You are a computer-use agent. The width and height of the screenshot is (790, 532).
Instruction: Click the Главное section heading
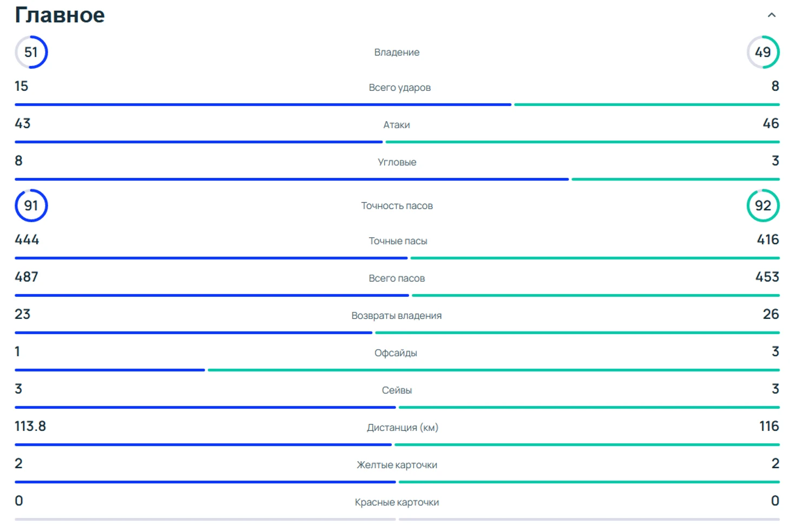point(60,15)
